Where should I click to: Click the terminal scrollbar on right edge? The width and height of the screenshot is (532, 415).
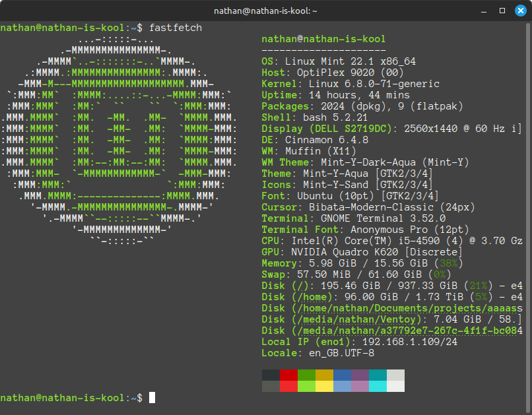[529, 217]
